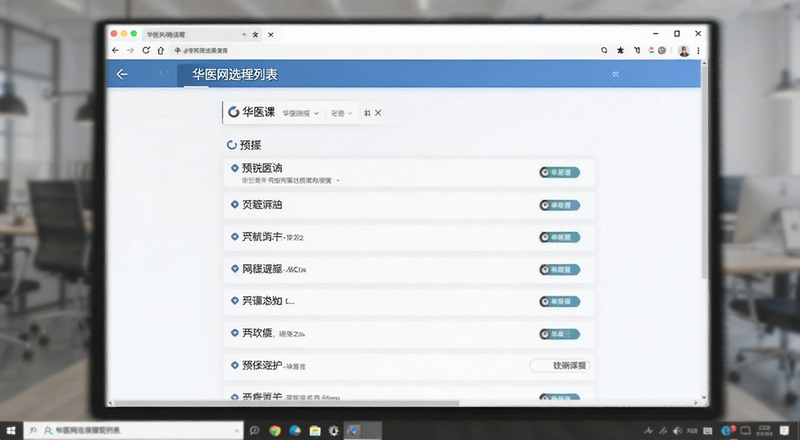The height and width of the screenshot is (440, 800).
Task: Click the red colored extension icon
Action: (652, 51)
